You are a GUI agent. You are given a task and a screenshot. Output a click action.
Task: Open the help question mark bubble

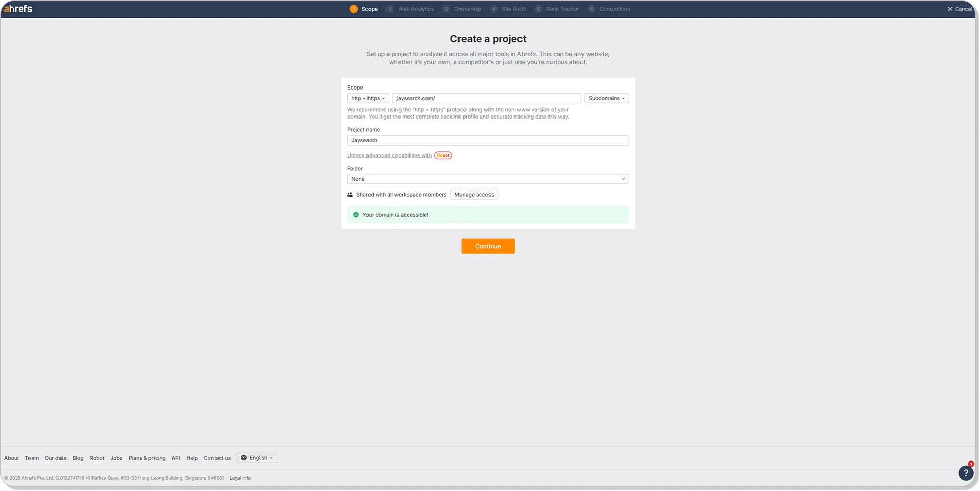click(x=966, y=473)
